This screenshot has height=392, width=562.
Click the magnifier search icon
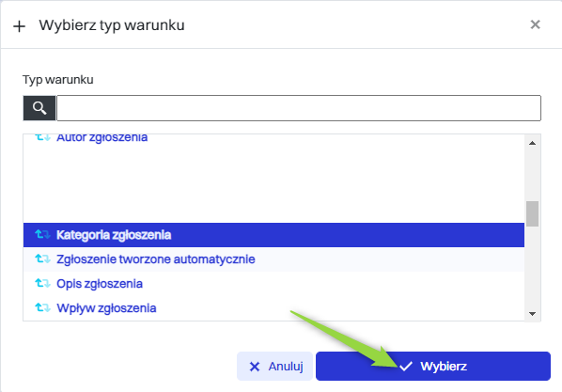tap(39, 107)
